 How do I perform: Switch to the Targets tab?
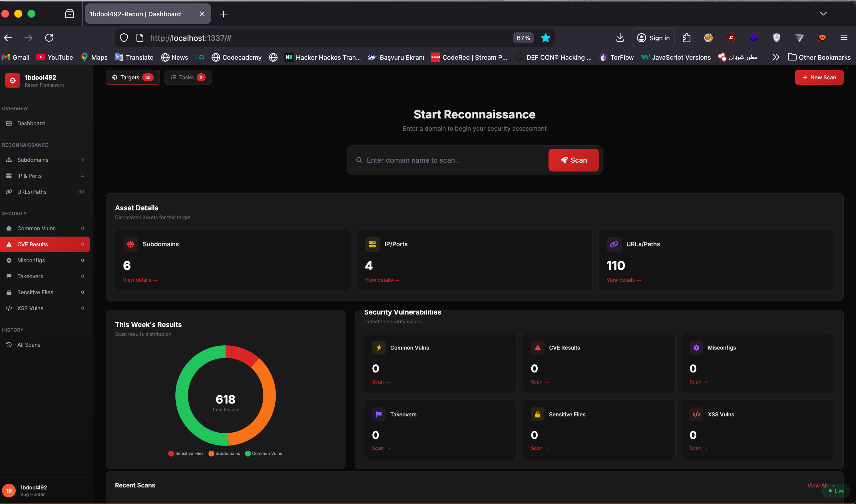point(132,77)
